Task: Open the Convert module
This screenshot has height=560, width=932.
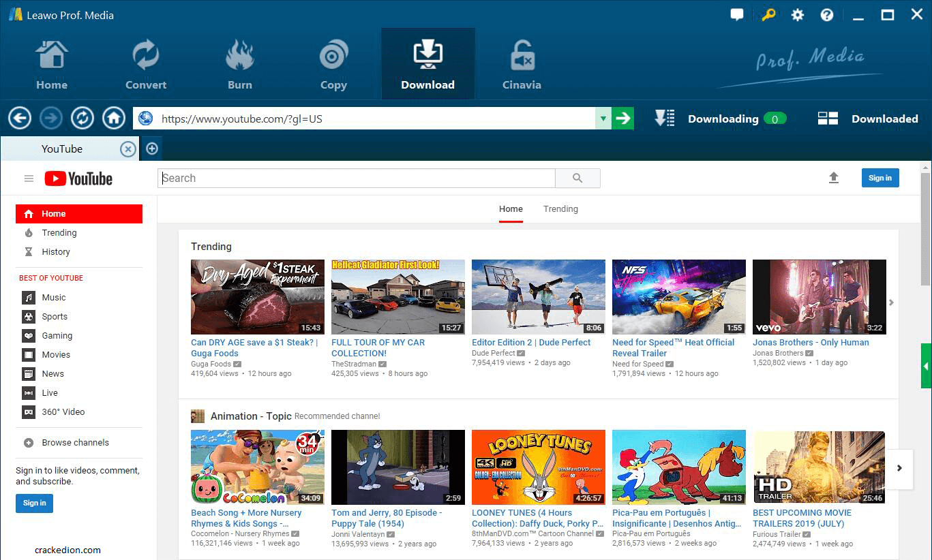Action: [146, 65]
